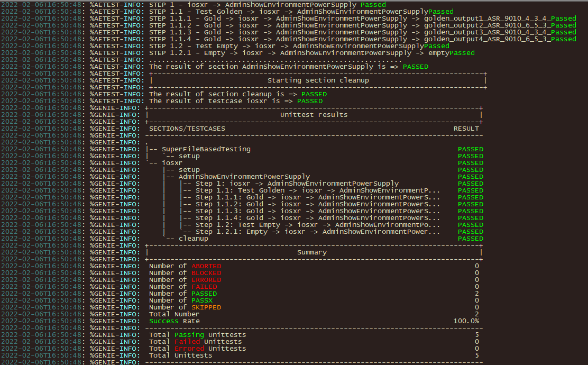The width and height of the screenshot is (588, 365).
Task: Click 'Starting section cleanup' banner text
Action: coord(318,80)
